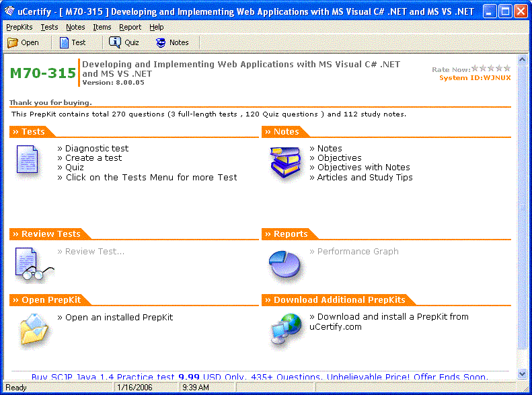Click the 1/16/2006 date in status bar
This screenshot has height=395, width=532.
coord(135,387)
